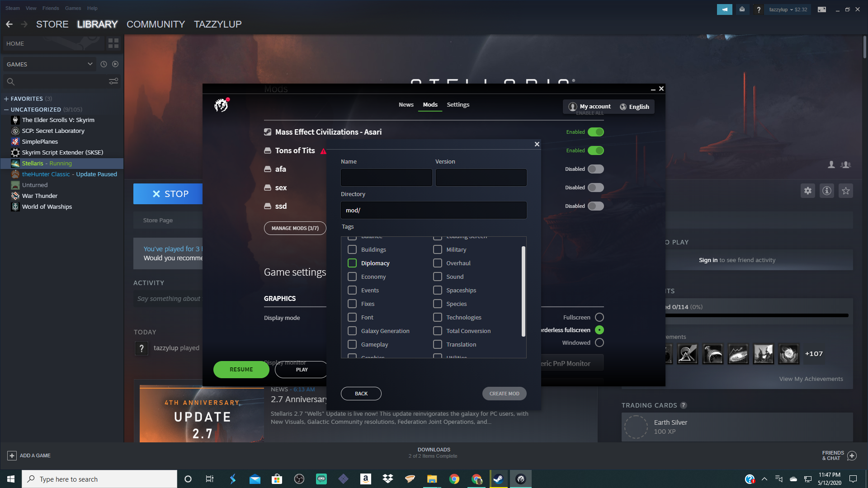Click the Create Mod button
Image resolution: width=868 pixels, height=488 pixels.
pyautogui.click(x=505, y=394)
